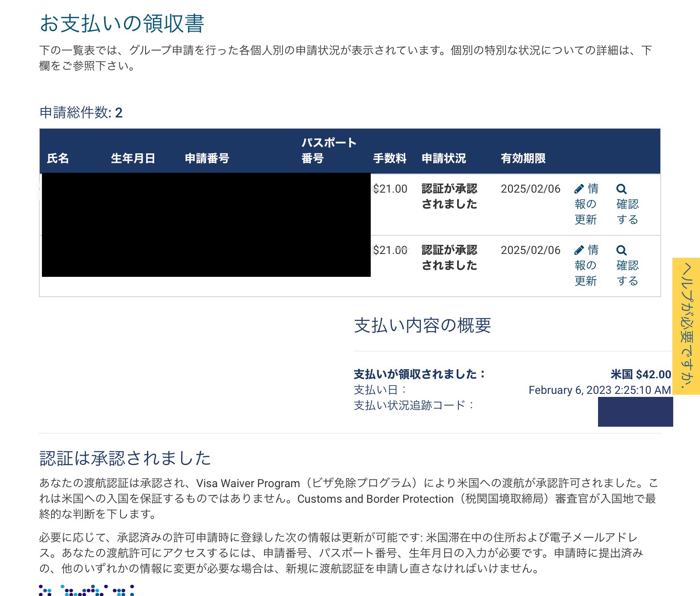Select the first row's 2025/02/06 expiry date
Screen dimensions: 700x596
531,189
